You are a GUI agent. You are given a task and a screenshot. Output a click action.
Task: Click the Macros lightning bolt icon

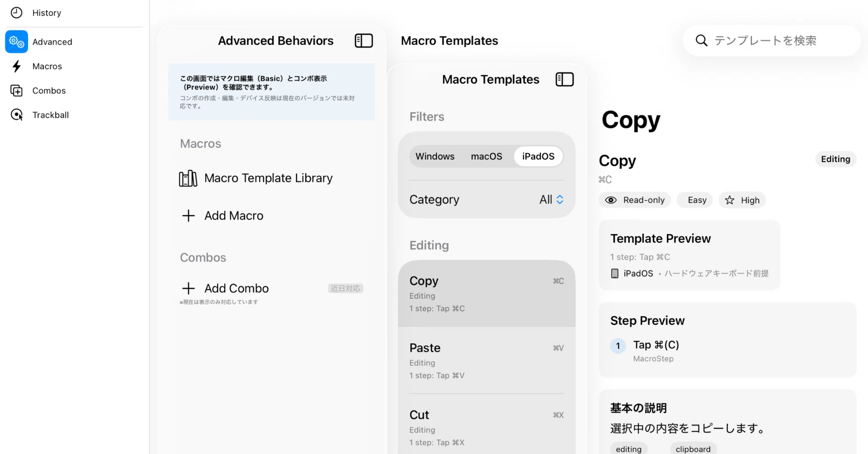pyautogui.click(x=17, y=66)
